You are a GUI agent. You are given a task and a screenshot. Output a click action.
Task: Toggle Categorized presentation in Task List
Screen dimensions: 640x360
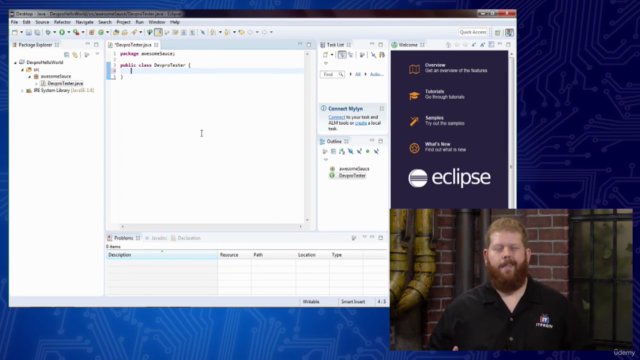click(x=342, y=55)
